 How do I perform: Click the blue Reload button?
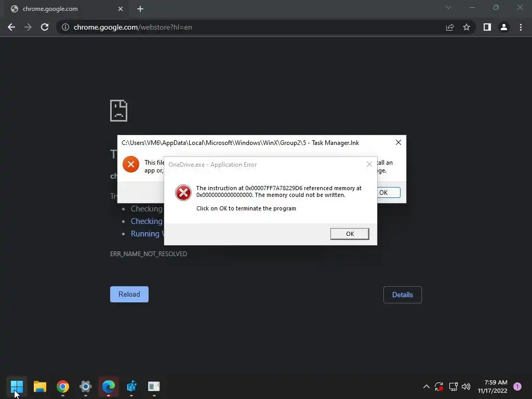[x=129, y=294]
